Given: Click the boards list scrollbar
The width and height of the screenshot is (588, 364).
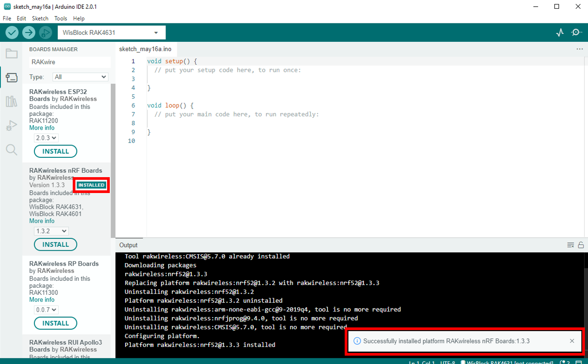Looking at the screenshot, I should [x=113, y=161].
